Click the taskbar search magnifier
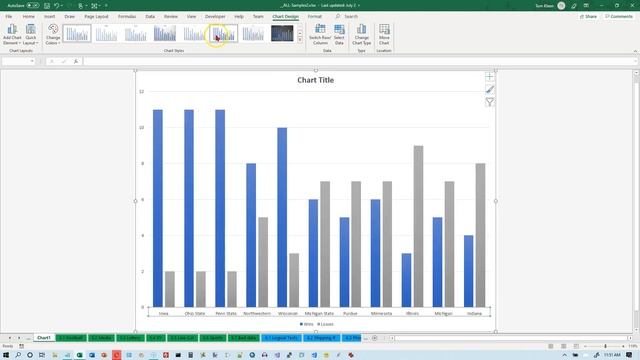This screenshot has height=360, width=640. click(18, 355)
